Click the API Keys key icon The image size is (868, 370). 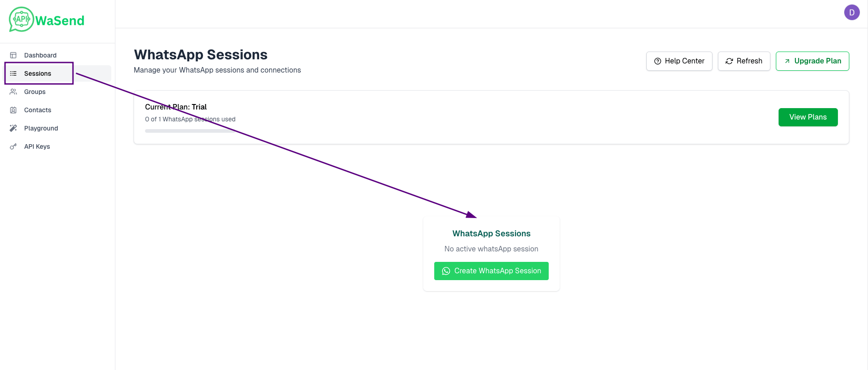pyautogui.click(x=13, y=146)
